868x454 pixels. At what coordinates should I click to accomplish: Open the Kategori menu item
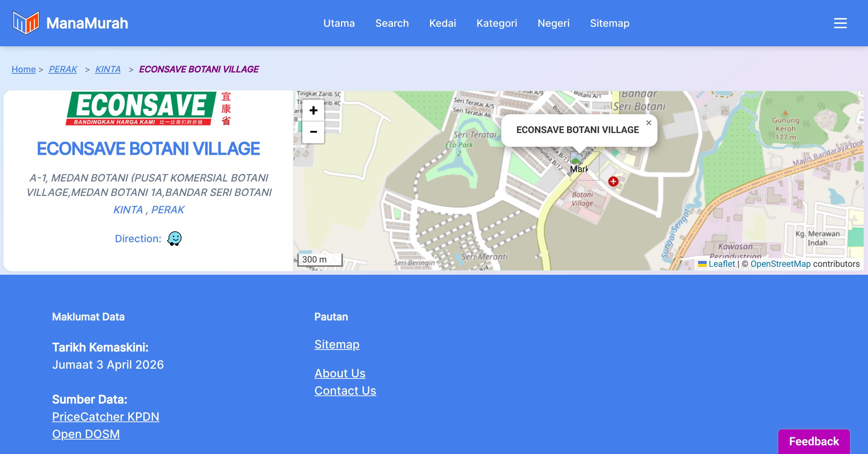click(497, 23)
